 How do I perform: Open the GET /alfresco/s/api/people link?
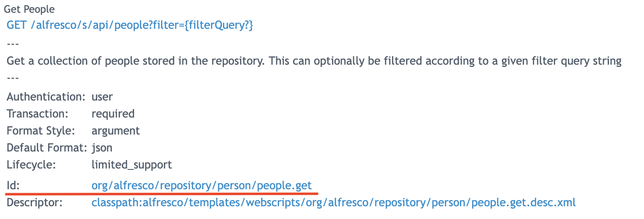[130, 25]
